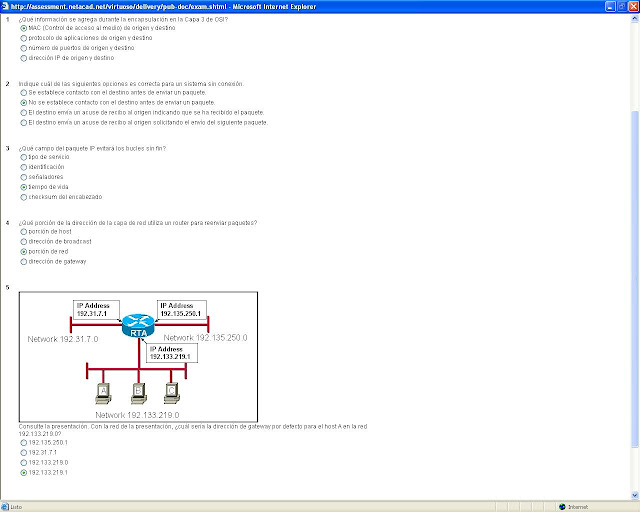Choose 'Se establece contacto con el destino' option
The image size is (640, 512).
[x=24, y=93]
